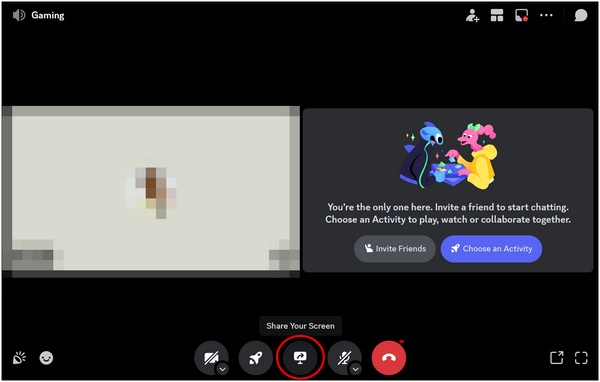The height and width of the screenshot is (382, 600).
Task: Enter full screen mode
Action: 581,358
